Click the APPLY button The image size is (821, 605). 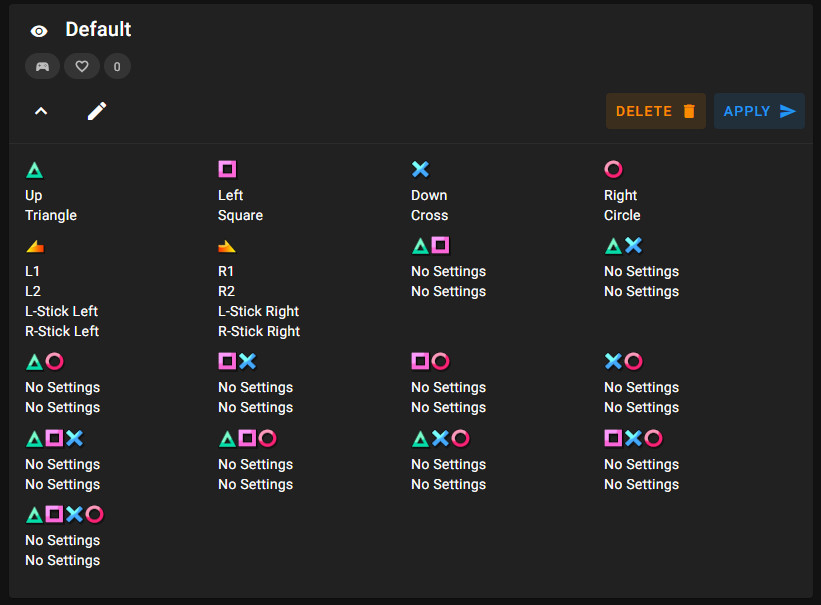[x=759, y=110]
